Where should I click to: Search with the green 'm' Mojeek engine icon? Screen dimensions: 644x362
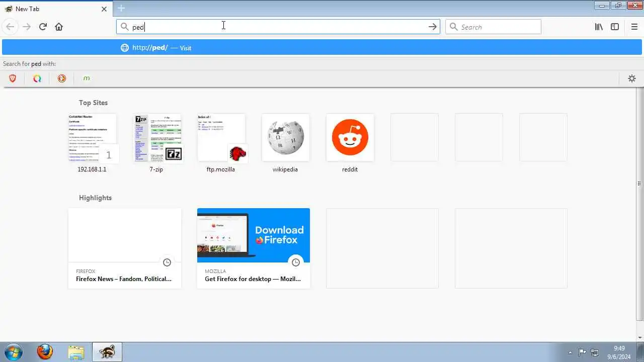click(x=87, y=78)
